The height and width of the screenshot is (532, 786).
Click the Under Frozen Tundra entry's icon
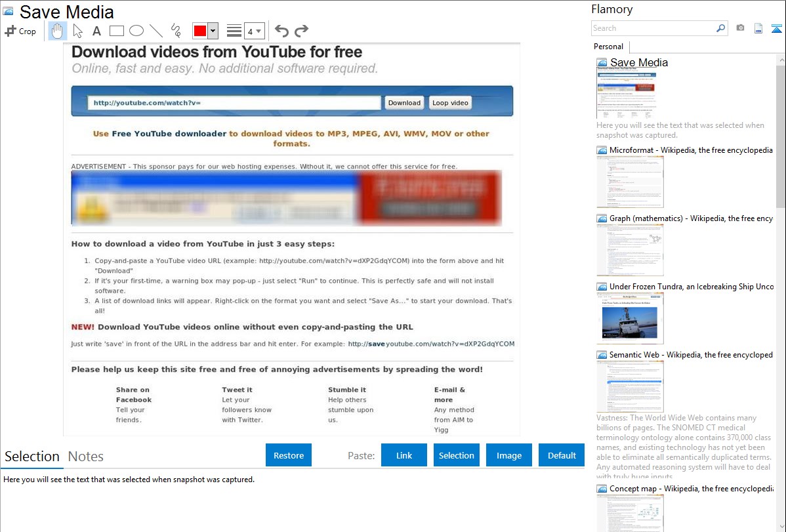click(x=602, y=287)
